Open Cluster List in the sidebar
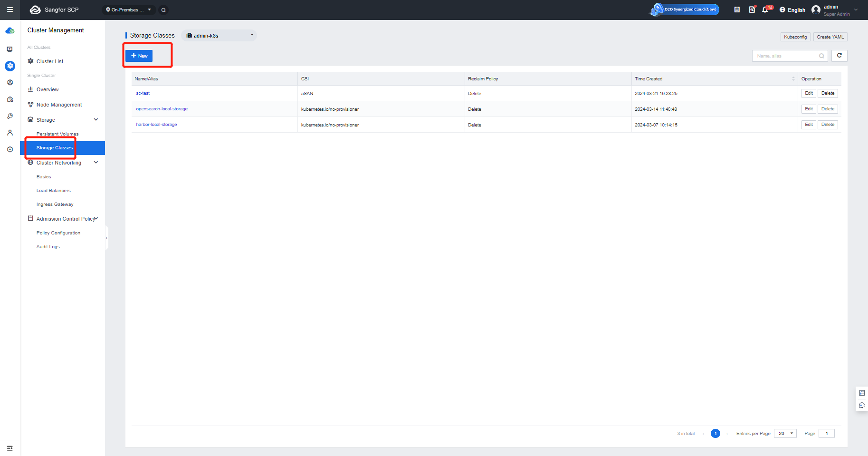This screenshot has height=456, width=868. point(49,61)
